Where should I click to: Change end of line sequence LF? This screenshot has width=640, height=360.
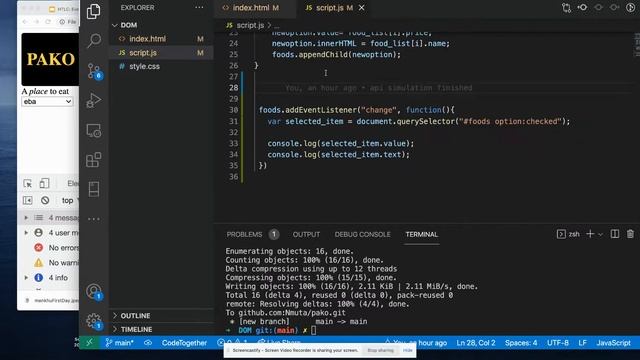(582, 343)
